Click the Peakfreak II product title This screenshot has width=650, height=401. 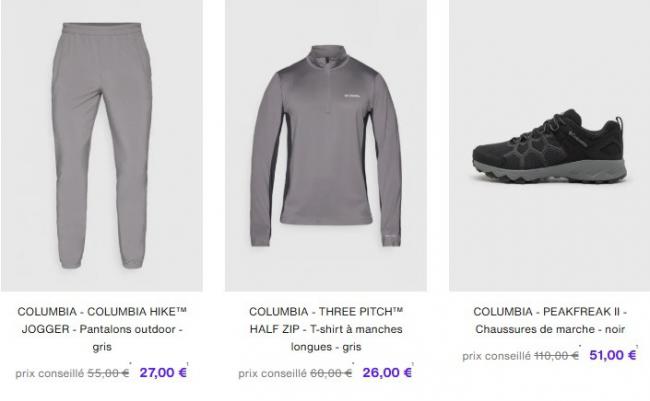549,319
